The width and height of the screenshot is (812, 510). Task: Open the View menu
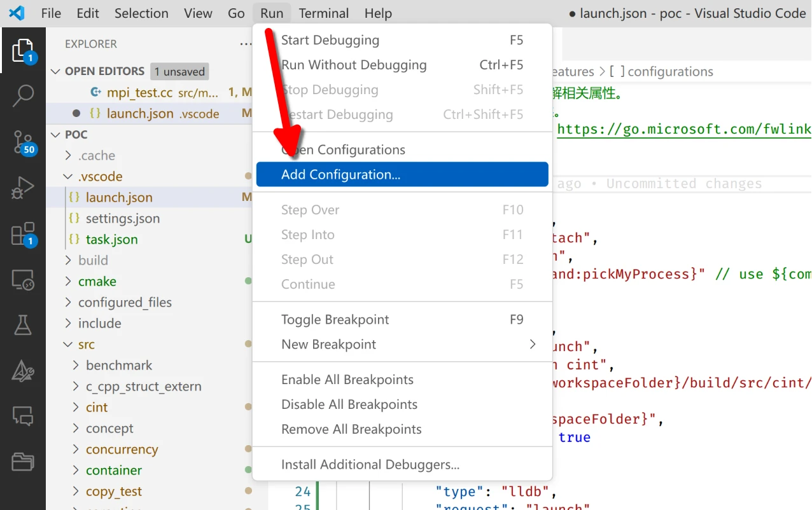[x=198, y=13]
